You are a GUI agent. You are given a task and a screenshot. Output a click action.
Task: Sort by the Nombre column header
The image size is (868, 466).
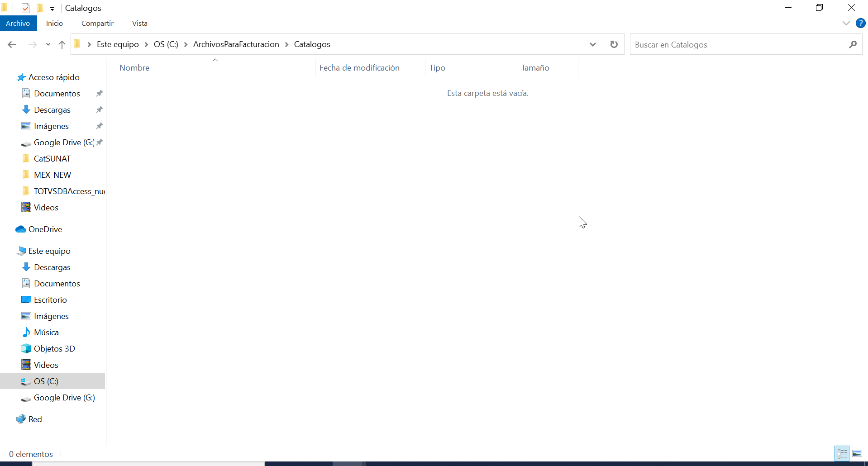click(x=215, y=67)
